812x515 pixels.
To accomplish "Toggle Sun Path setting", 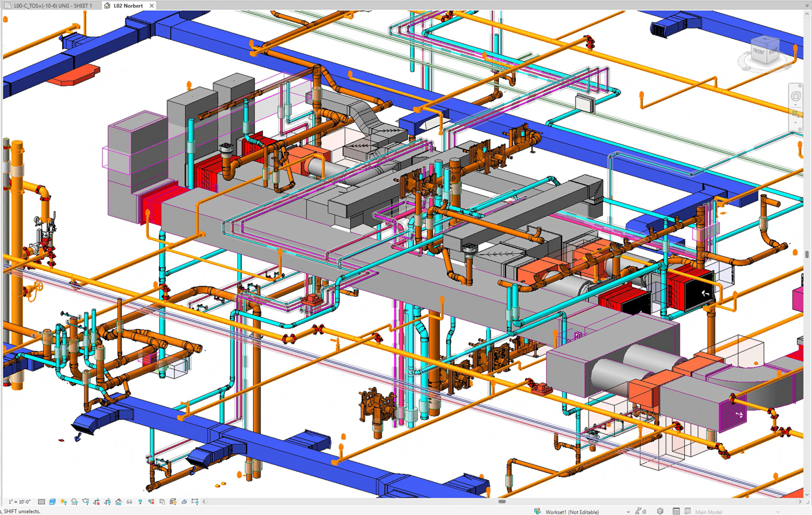I will tap(63, 502).
